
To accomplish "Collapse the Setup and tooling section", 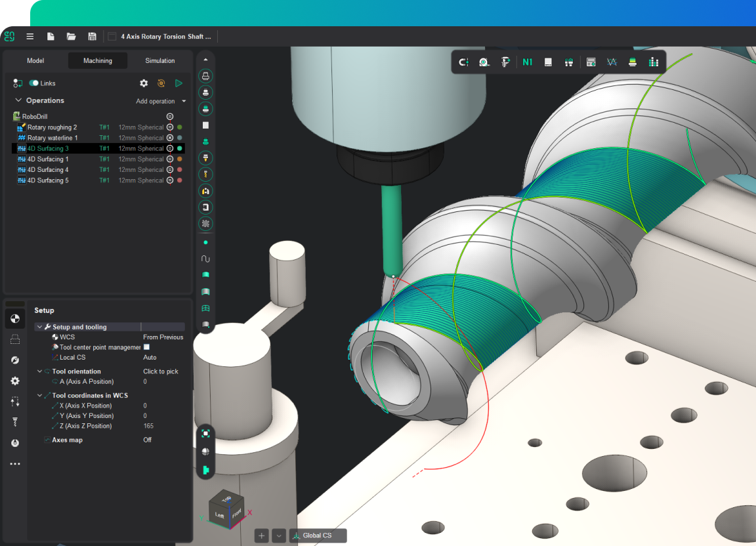I will [x=39, y=327].
